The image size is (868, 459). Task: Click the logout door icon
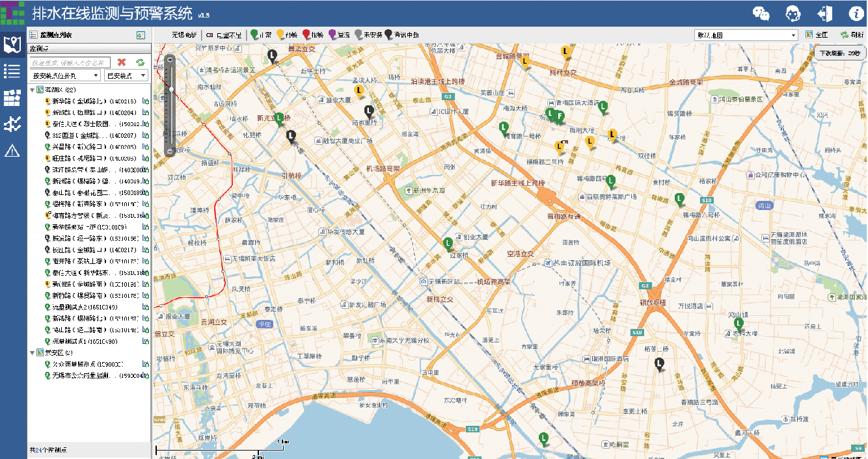tap(825, 13)
